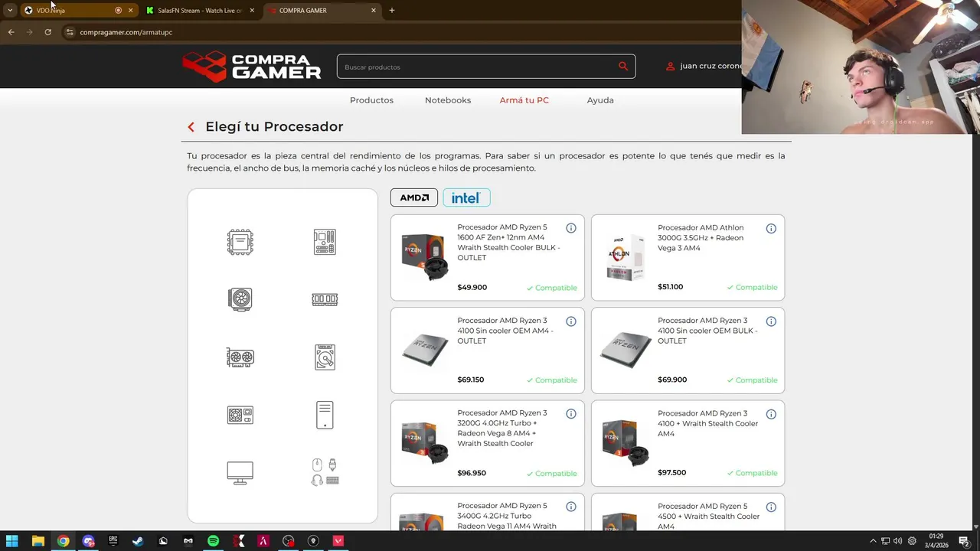The width and height of the screenshot is (980, 551).
Task: Click the Compra Gamer logo
Action: coord(252,67)
